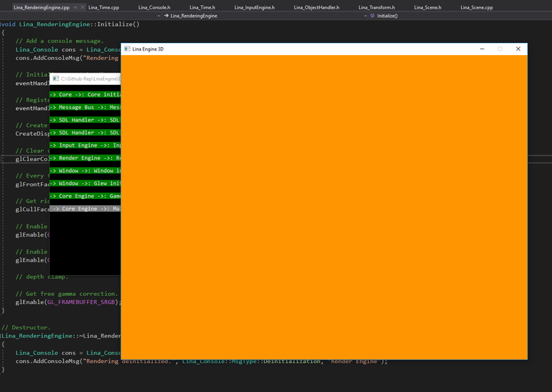
Task: Select the Lina_RenderingEngine.cpp tab
Action: point(42,7)
